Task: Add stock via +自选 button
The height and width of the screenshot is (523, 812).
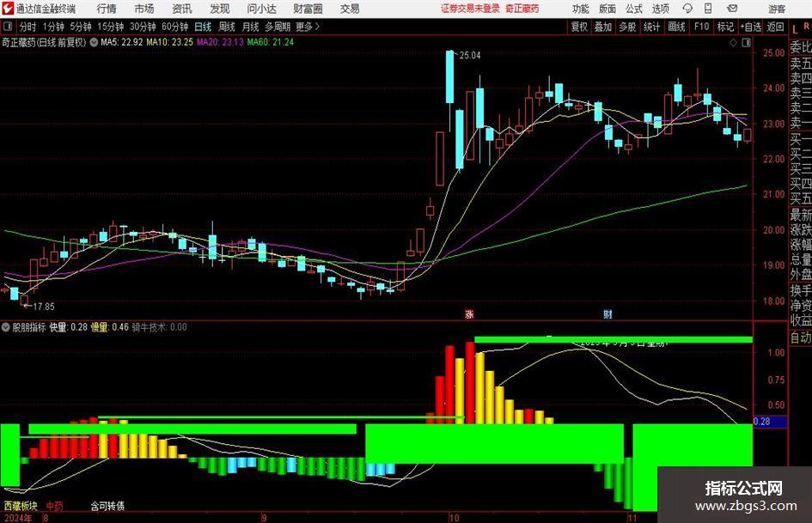Action: (x=751, y=27)
